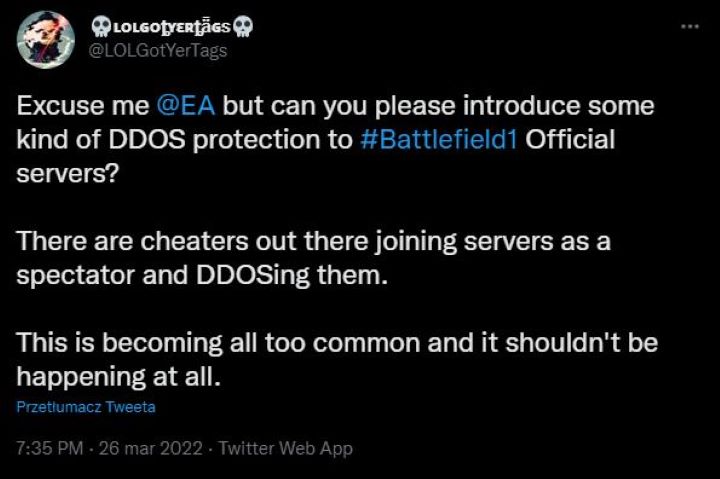Open the @LOLGotYerTags handle
Viewport: 720px width, 479px height.
[x=157, y=51]
